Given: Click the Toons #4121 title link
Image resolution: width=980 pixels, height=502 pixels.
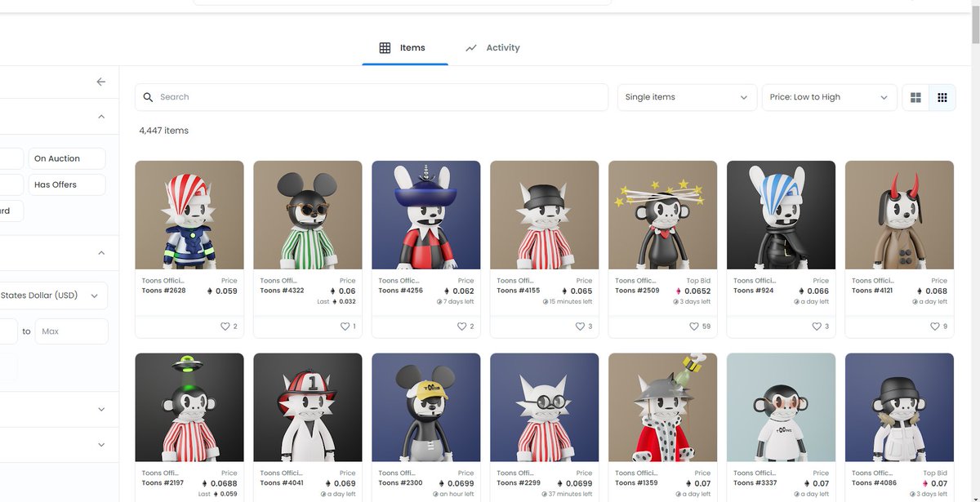Looking at the screenshot, I should 874,291.
